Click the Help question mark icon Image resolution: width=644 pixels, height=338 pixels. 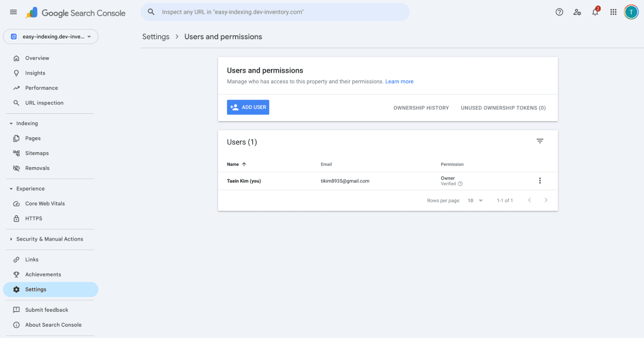click(559, 12)
